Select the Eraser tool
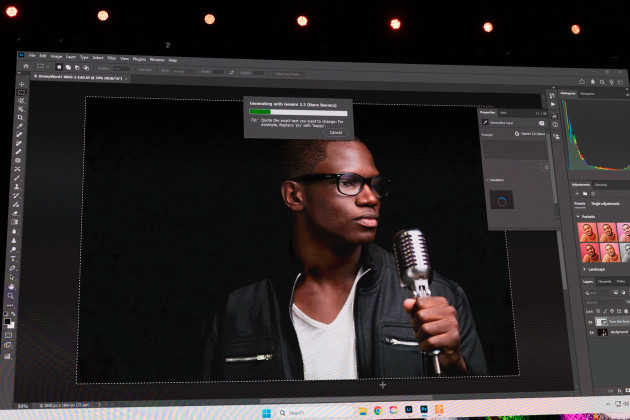Image resolution: width=630 pixels, height=420 pixels. point(16,213)
